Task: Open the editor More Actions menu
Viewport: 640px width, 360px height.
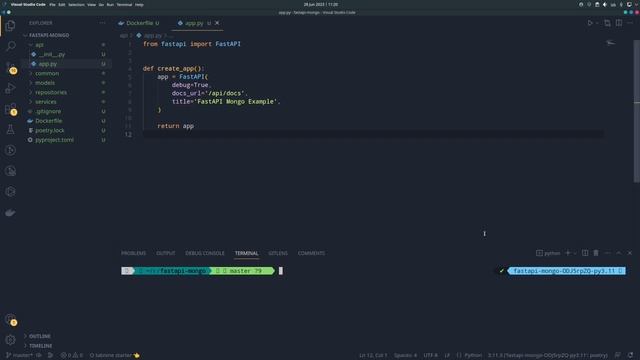Action: [630, 23]
